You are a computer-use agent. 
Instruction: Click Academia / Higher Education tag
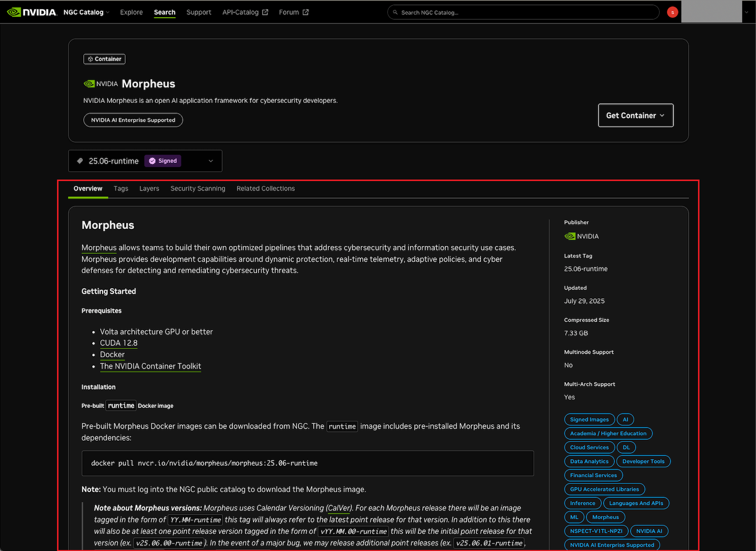(608, 433)
